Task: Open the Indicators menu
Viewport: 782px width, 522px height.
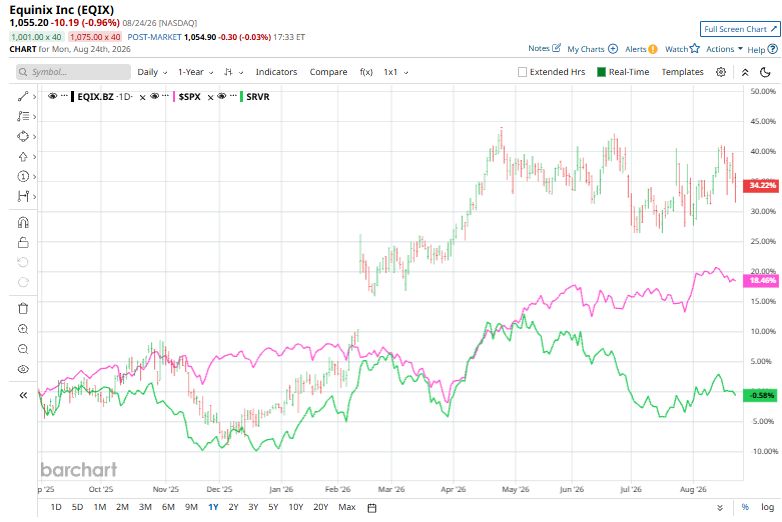Action: tap(276, 72)
